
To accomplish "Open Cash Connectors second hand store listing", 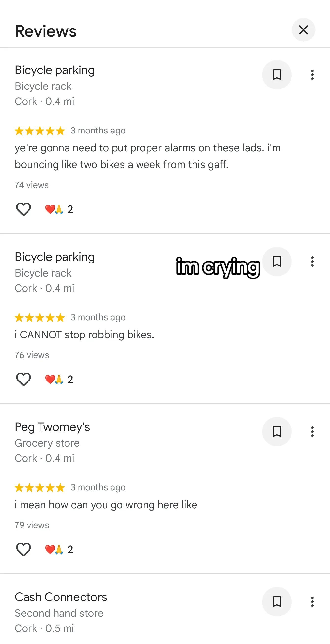I will pyautogui.click(x=61, y=597).
